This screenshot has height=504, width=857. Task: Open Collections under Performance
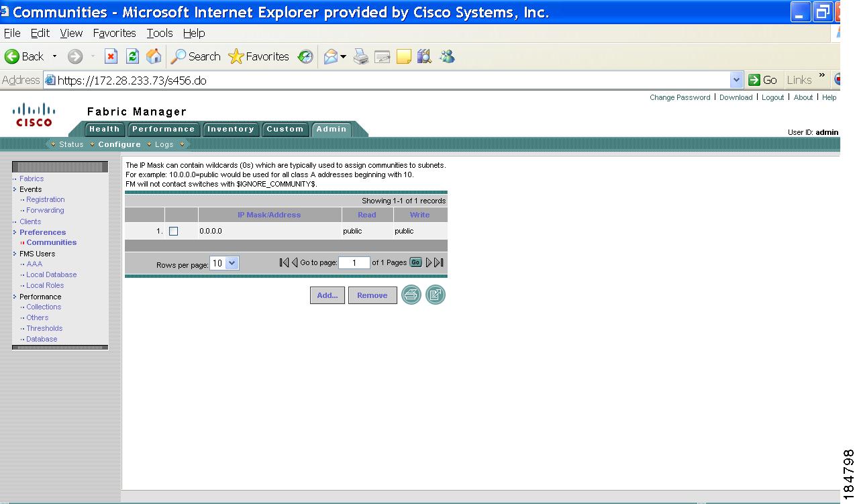point(44,307)
